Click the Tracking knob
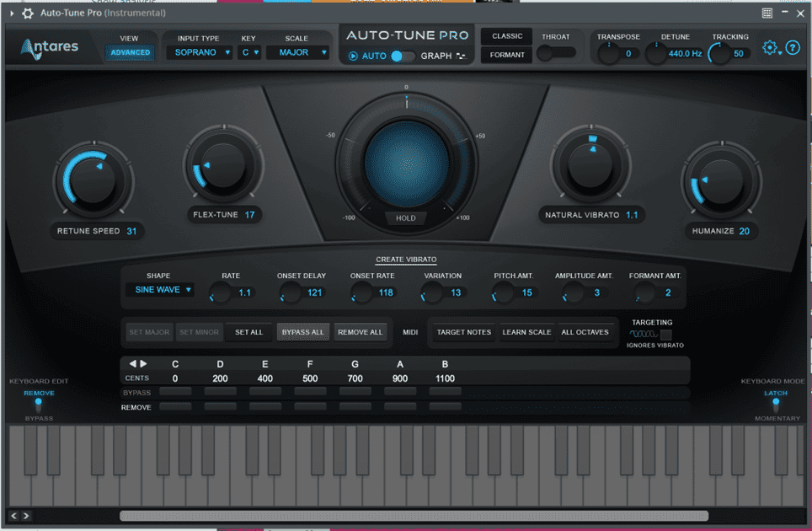Image resolution: width=812 pixels, height=531 pixels. (719, 53)
